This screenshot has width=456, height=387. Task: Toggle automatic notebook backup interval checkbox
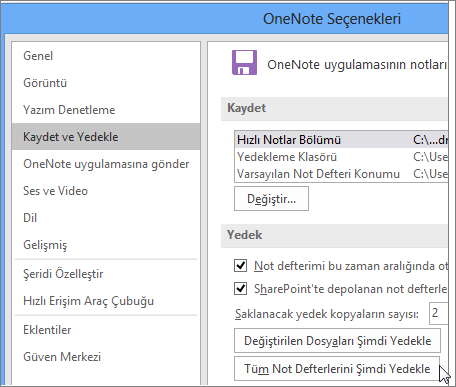[x=240, y=266]
